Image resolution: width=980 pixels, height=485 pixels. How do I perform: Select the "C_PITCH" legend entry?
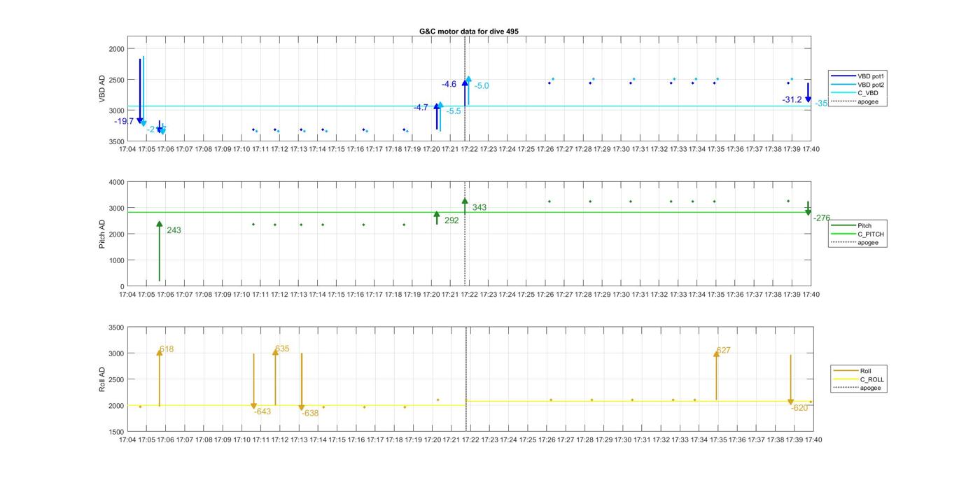pos(858,234)
